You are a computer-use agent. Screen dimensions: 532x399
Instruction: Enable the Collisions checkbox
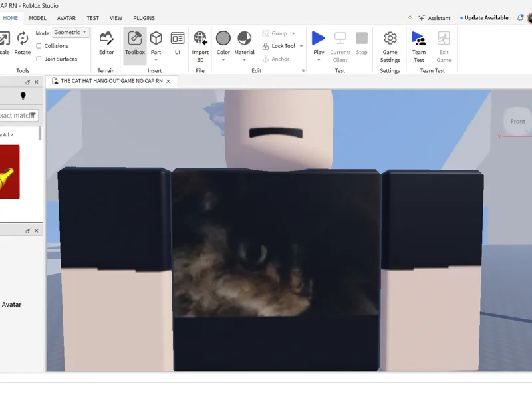39,46
